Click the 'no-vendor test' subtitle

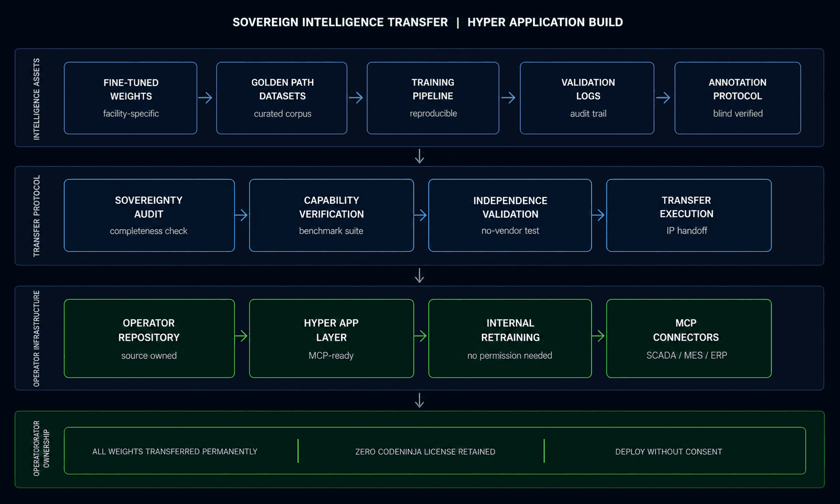pyautogui.click(x=510, y=231)
